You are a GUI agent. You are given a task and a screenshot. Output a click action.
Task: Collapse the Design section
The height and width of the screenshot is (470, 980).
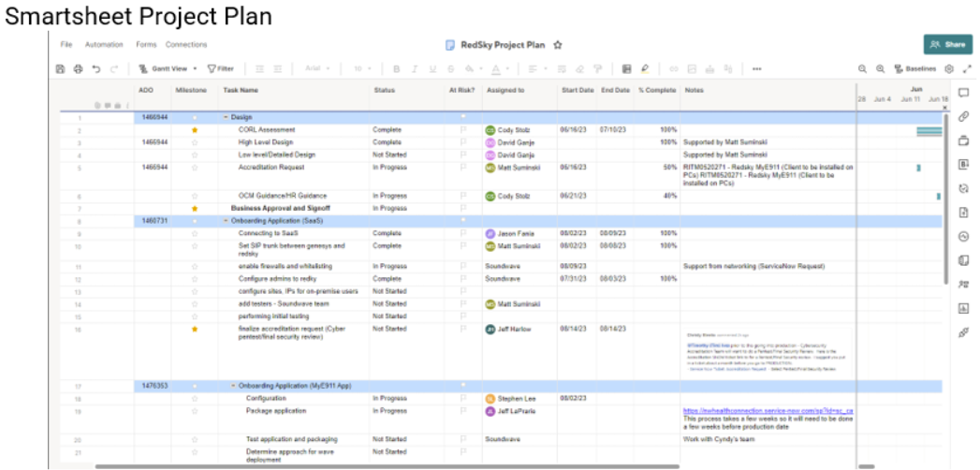point(227,118)
